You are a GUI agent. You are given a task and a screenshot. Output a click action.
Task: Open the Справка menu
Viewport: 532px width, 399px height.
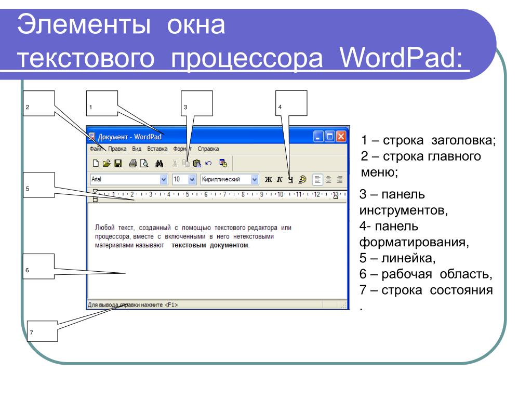coord(208,149)
